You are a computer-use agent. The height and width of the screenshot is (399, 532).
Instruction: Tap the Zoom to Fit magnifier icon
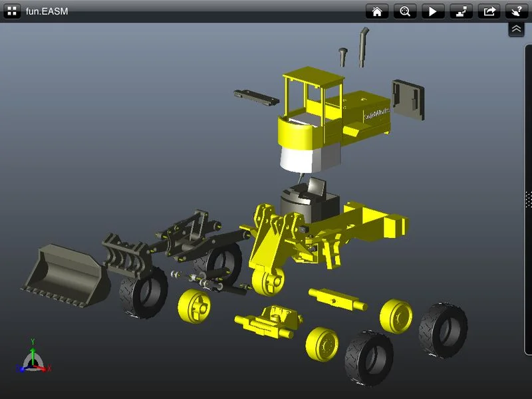(404, 11)
